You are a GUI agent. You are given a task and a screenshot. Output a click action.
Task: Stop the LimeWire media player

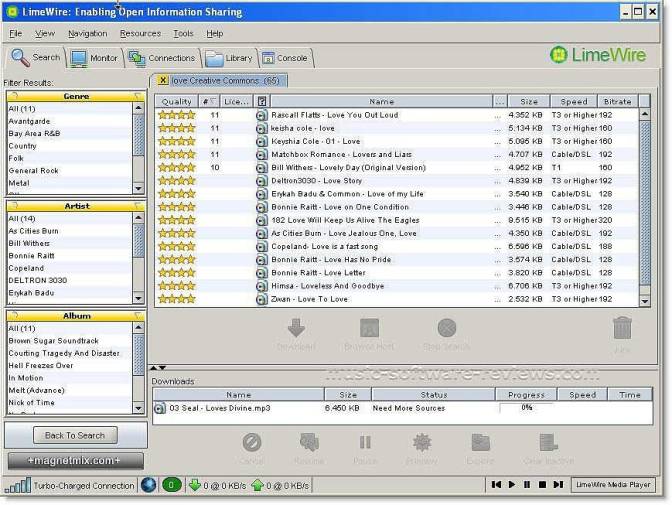coord(542,484)
